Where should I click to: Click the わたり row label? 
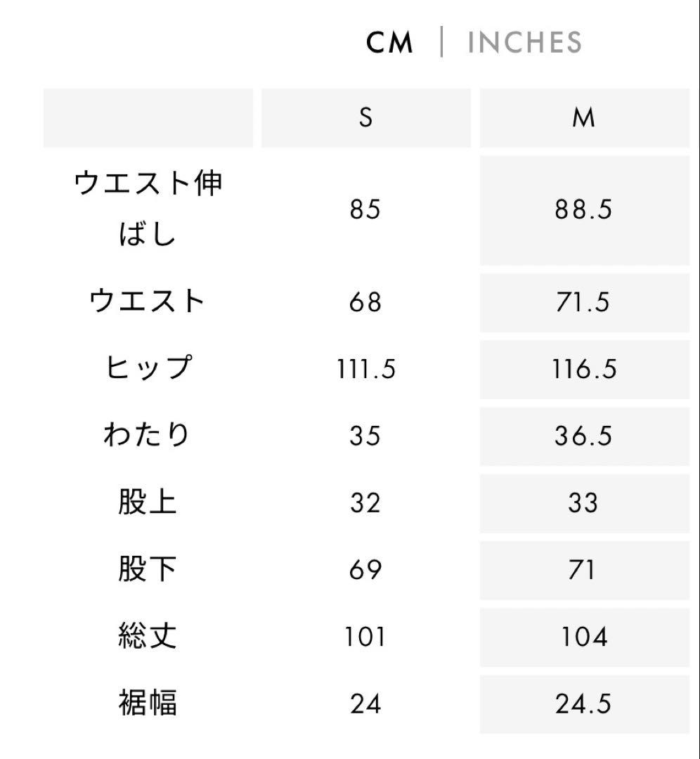[x=148, y=435]
